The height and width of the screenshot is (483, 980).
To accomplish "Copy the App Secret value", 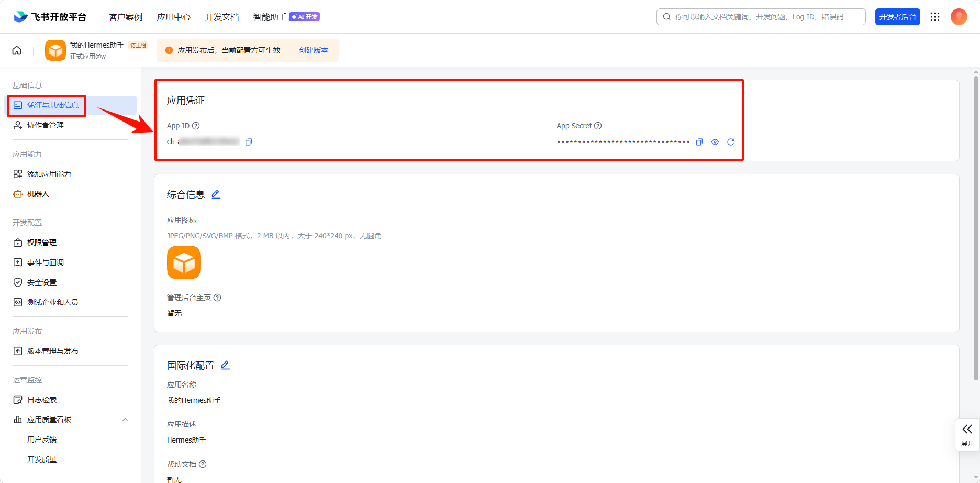I will point(699,142).
